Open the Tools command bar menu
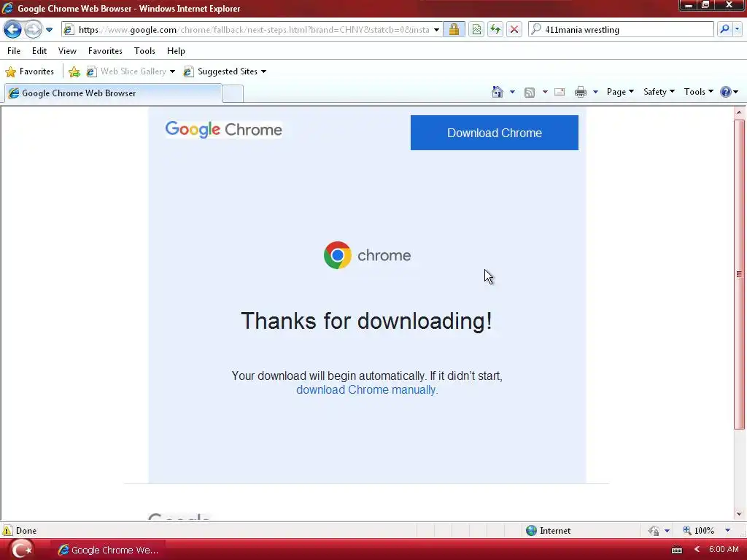 (x=698, y=92)
